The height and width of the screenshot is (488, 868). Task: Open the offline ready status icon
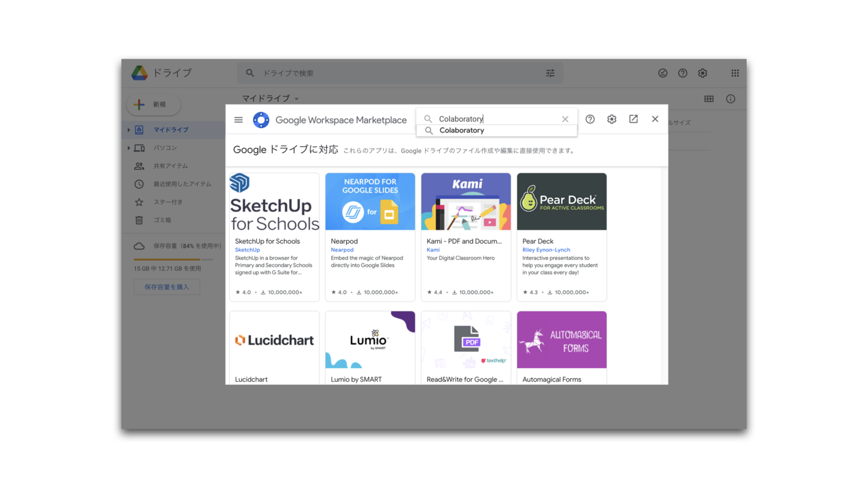tap(663, 73)
